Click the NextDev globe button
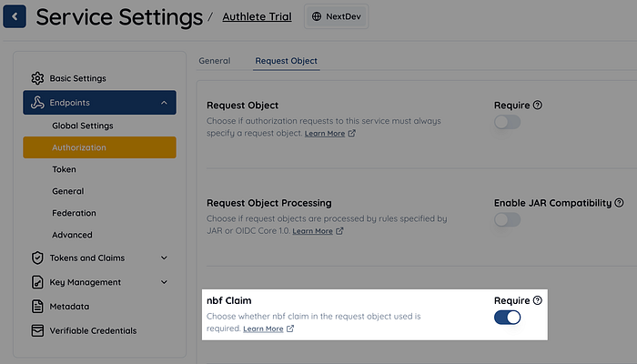 (336, 16)
